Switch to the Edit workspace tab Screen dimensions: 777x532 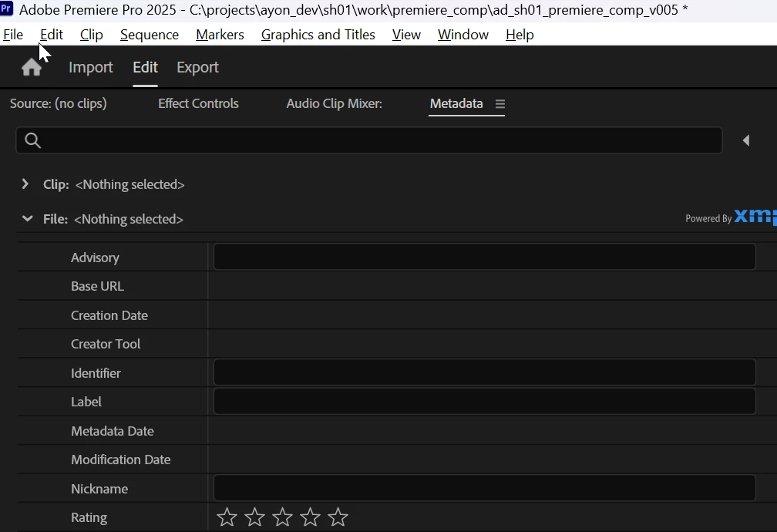click(x=145, y=67)
